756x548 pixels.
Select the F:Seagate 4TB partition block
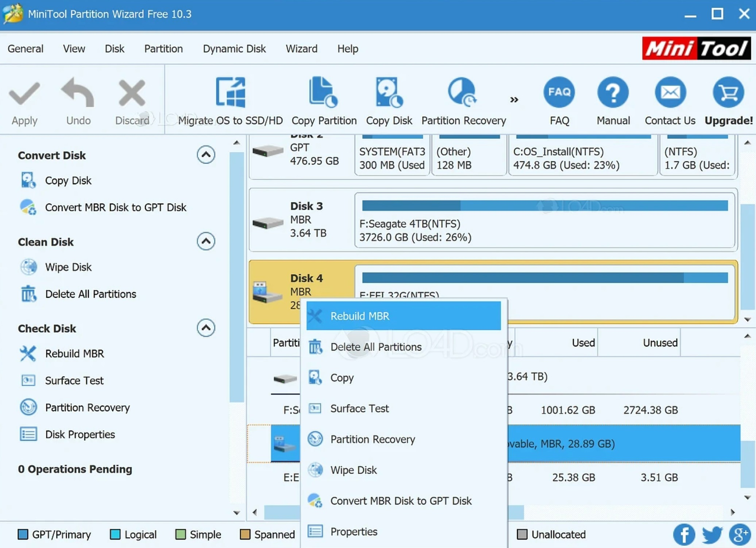pos(545,220)
